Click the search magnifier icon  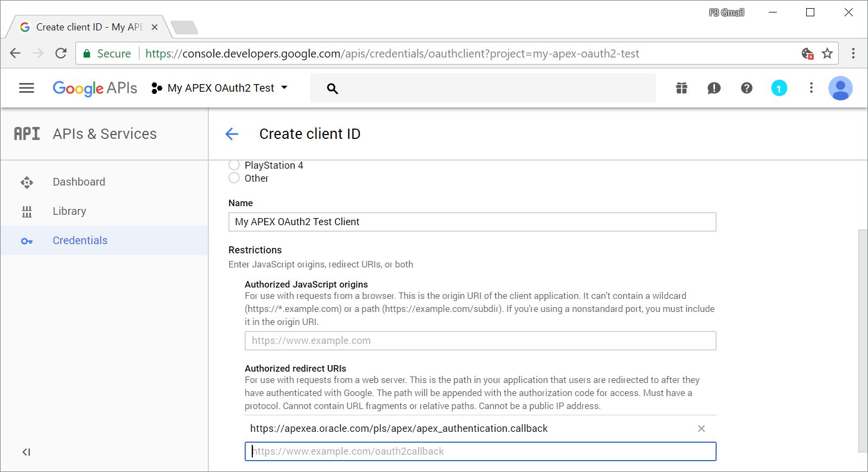click(x=333, y=88)
